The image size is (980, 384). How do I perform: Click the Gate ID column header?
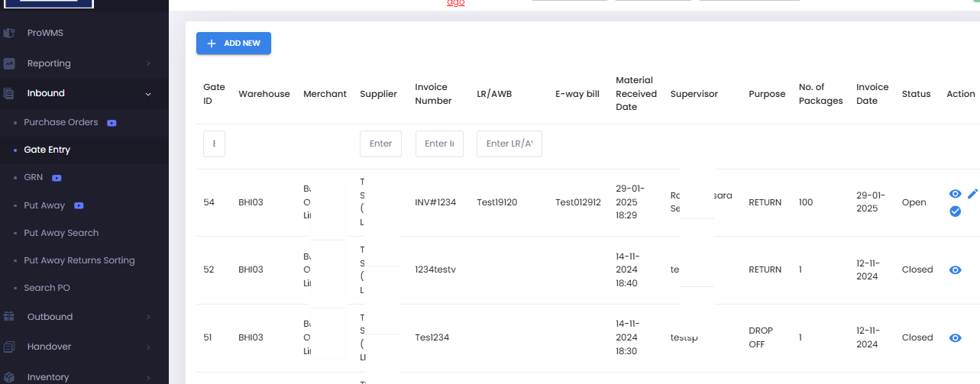click(214, 94)
